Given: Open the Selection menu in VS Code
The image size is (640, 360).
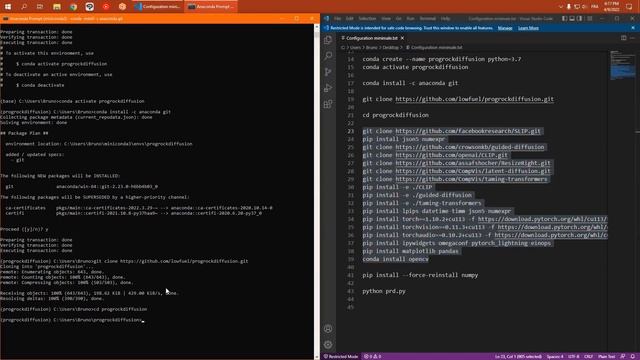Looking at the screenshot, I should coord(367,18).
